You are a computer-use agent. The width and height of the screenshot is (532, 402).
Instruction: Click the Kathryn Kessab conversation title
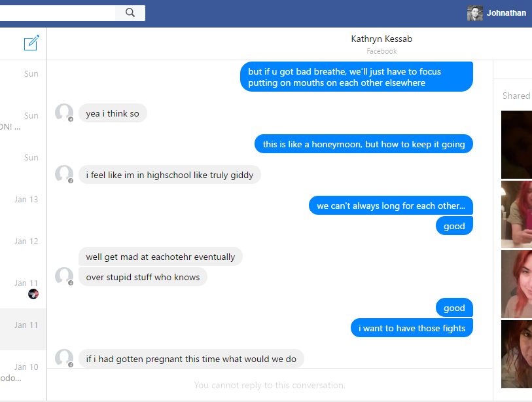[x=381, y=39]
